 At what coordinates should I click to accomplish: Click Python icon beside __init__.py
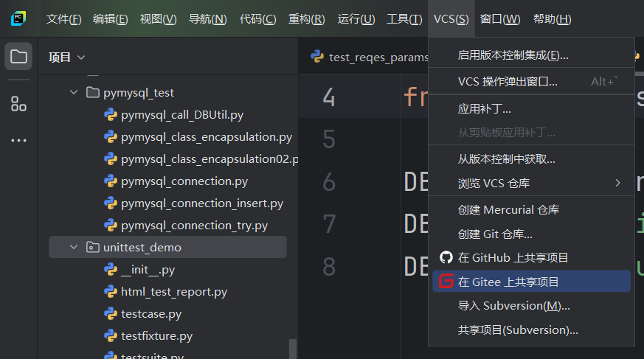[111, 270]
